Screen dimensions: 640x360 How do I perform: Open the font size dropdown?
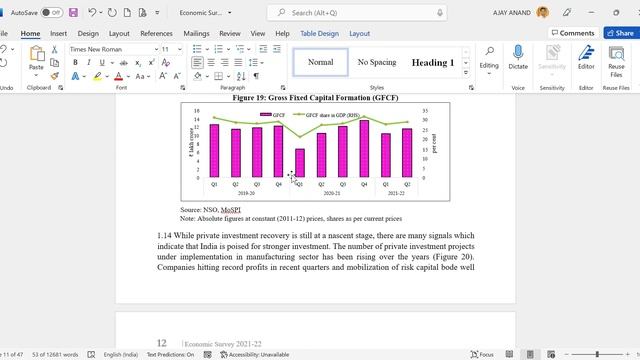point(180,49)
